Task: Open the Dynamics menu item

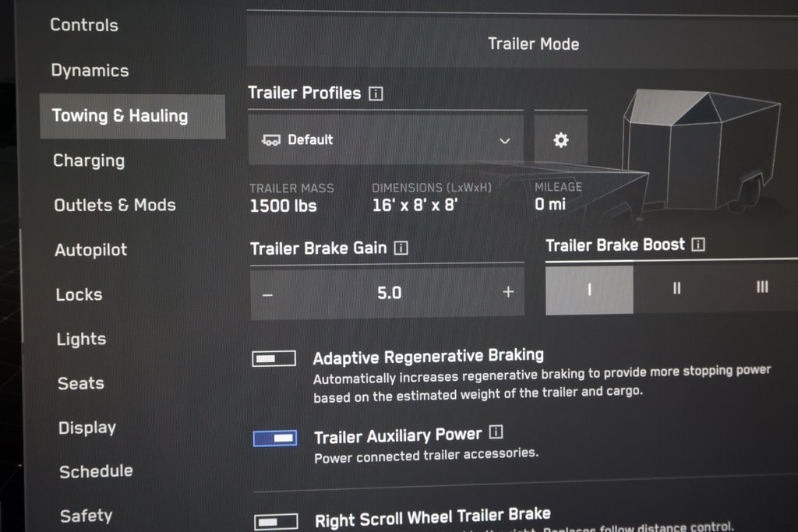Action: pos(90,71)
